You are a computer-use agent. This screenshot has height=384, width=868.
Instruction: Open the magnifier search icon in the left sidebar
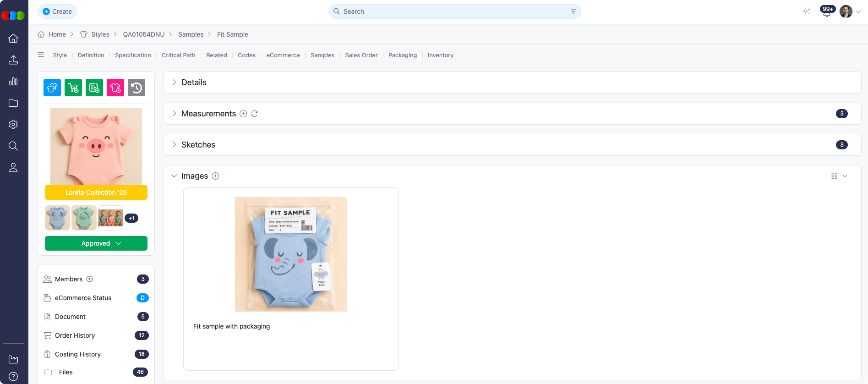point(13,146)
